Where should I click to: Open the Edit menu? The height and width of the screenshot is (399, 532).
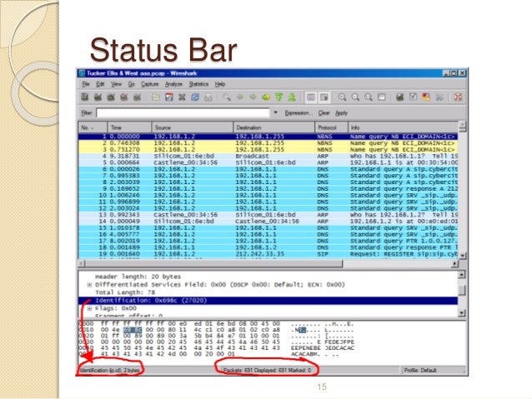click(x=100, y=84)
